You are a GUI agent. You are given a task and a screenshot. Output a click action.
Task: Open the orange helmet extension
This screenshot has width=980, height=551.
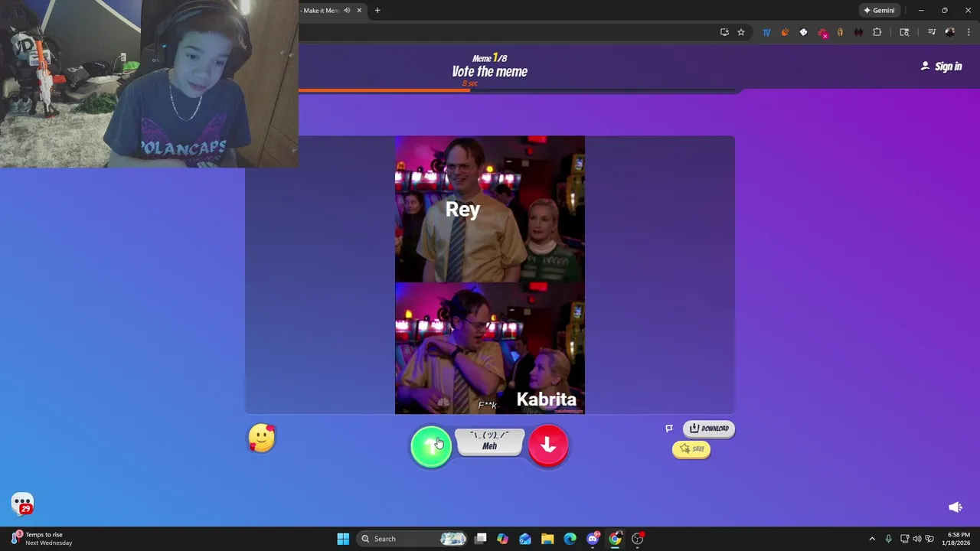pyautogui.click(x=840, y=32)
